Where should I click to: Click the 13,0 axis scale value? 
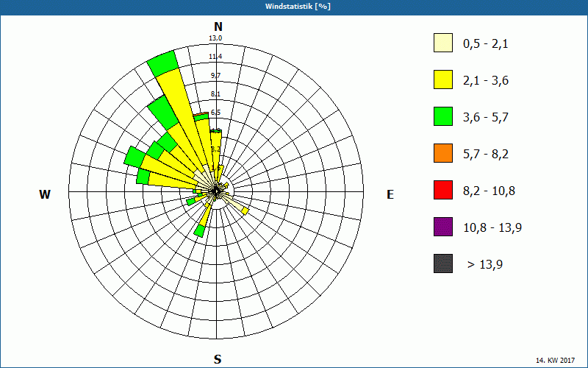(215, 38)
